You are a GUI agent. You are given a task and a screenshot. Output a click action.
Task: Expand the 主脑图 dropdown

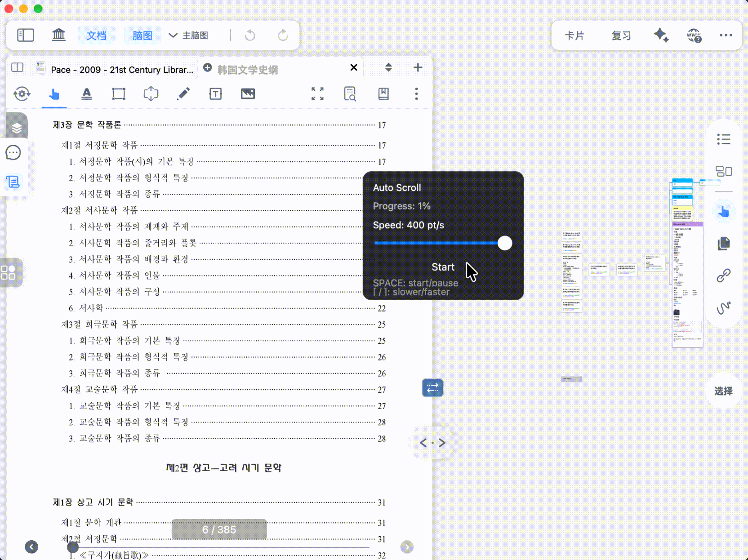189,36
